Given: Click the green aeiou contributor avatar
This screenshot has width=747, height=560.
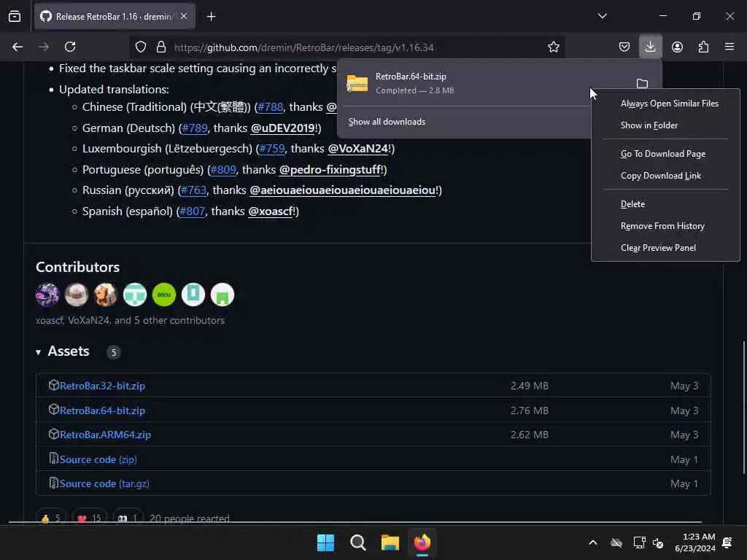Looking at the screenshot, I should tap(164, 295).
